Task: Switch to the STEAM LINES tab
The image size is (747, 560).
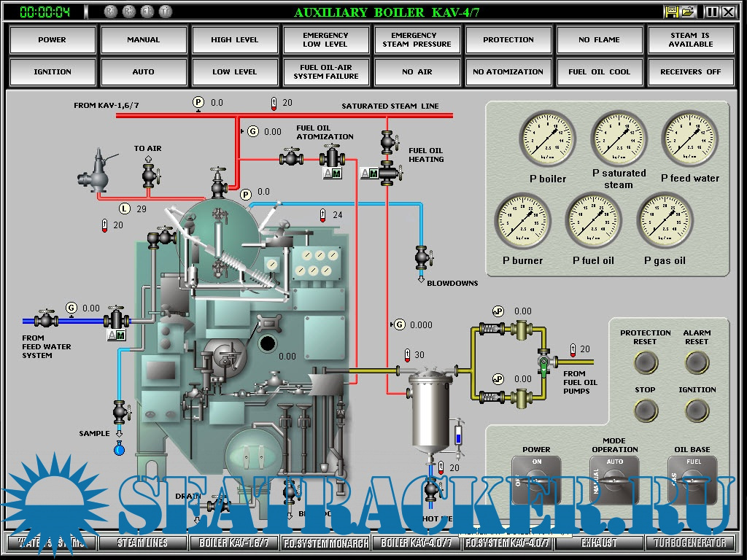Action: coord(143,542)
